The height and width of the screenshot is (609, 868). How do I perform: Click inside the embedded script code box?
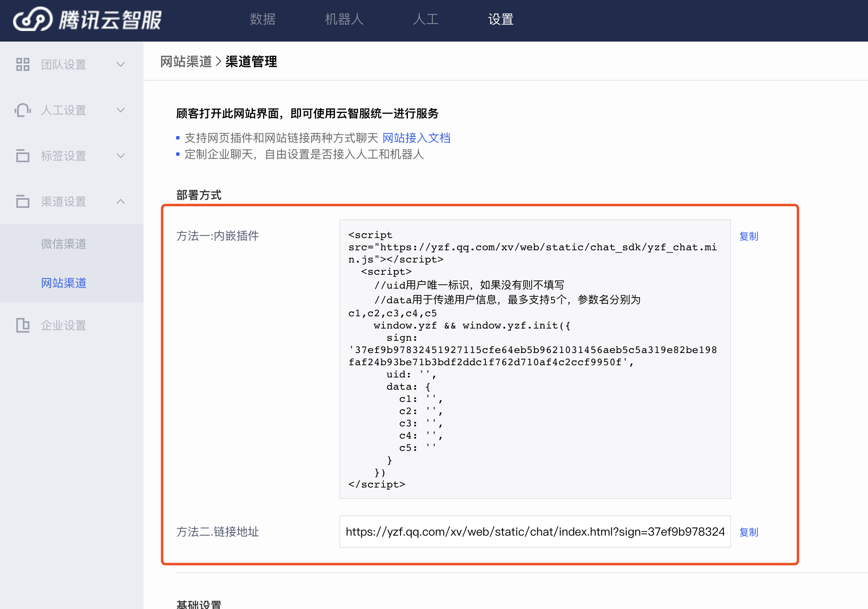point(535,359)
